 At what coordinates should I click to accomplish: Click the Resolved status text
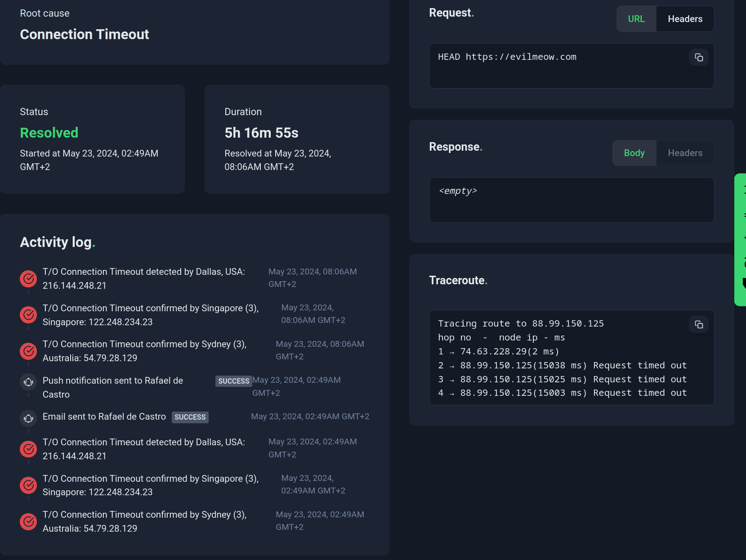pyautogui.click(x=49, y=133)
